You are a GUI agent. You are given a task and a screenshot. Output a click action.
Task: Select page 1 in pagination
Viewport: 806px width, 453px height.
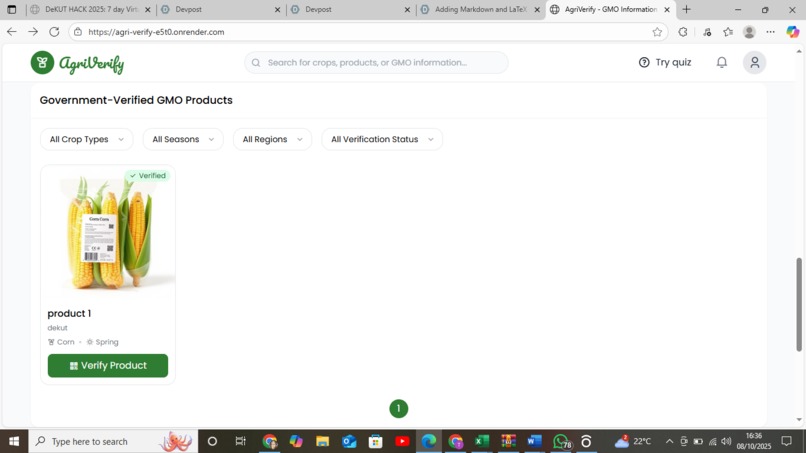tap(398, 409)
